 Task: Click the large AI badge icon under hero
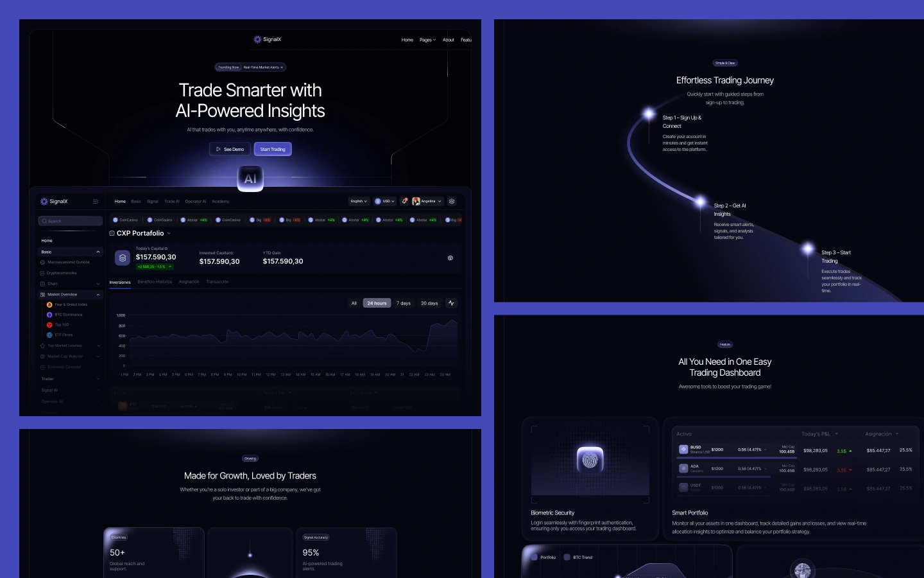tap(250, 179)
